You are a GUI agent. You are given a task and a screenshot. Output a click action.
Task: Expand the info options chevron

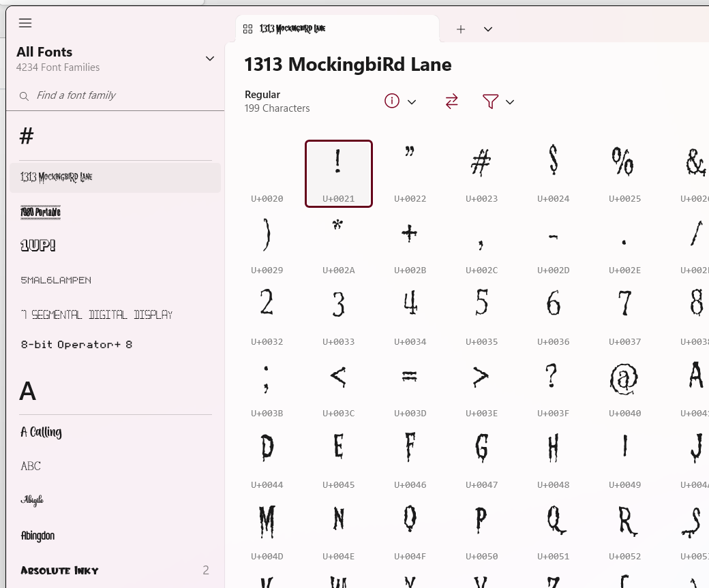click(412, 102)
